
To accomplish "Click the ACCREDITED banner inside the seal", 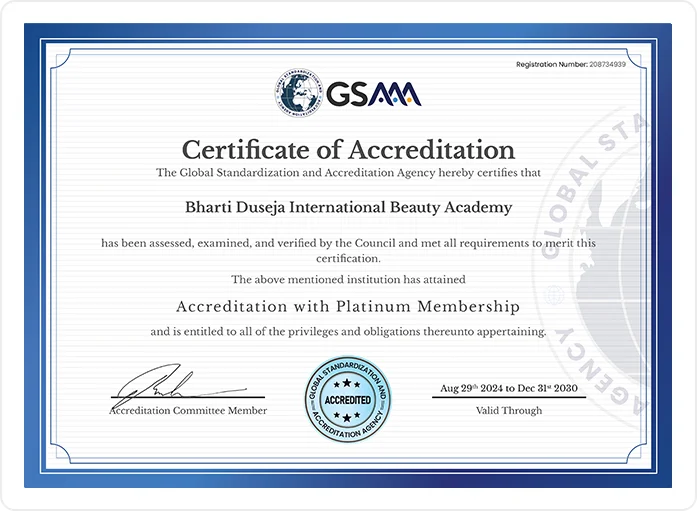I will pos(348,400).
